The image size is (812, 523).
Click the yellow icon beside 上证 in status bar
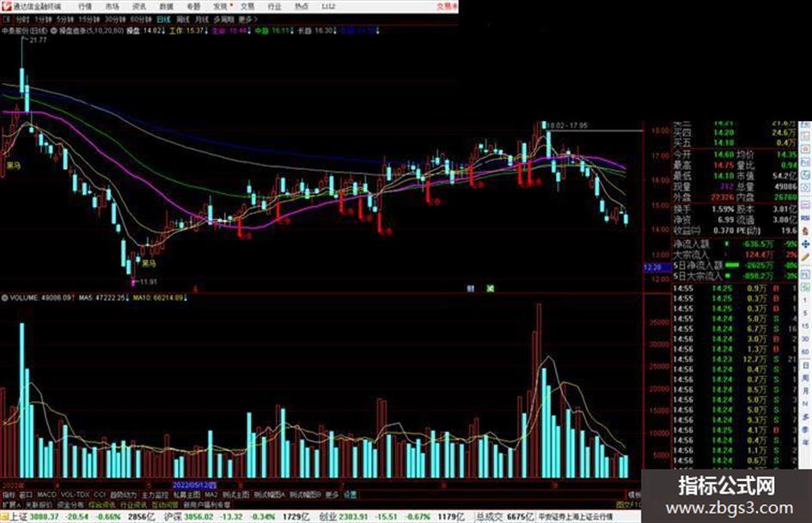point(4,516)
